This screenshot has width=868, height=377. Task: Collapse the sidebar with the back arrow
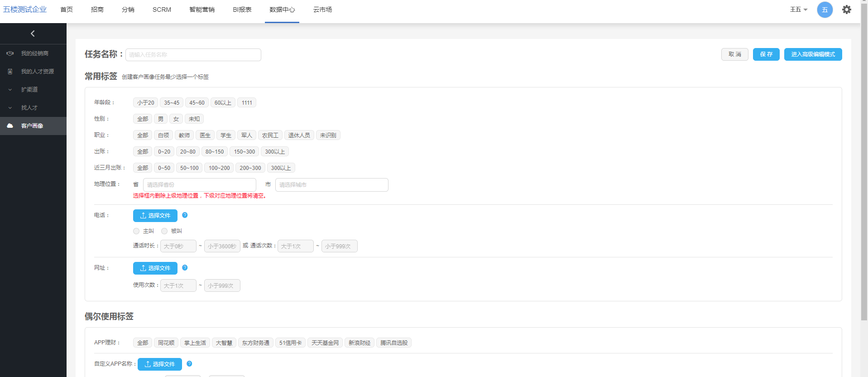[33, 34]
